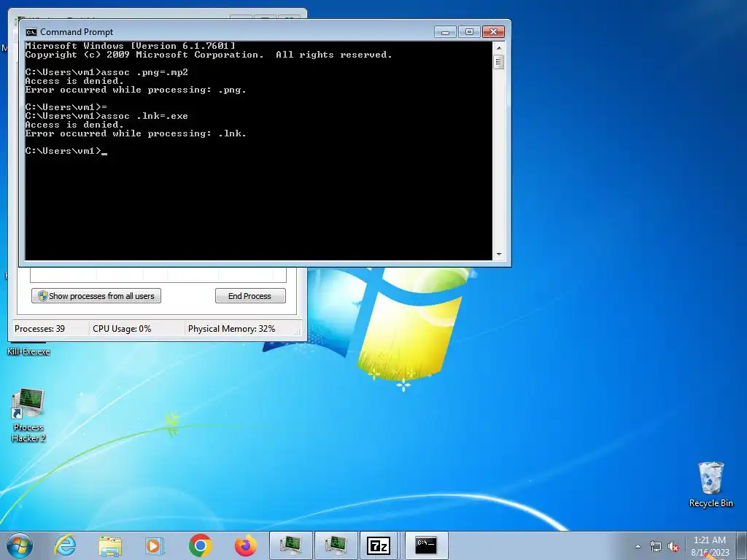
Task: Click the Microsoft Windows version line
Action: (x=130, y=46)
